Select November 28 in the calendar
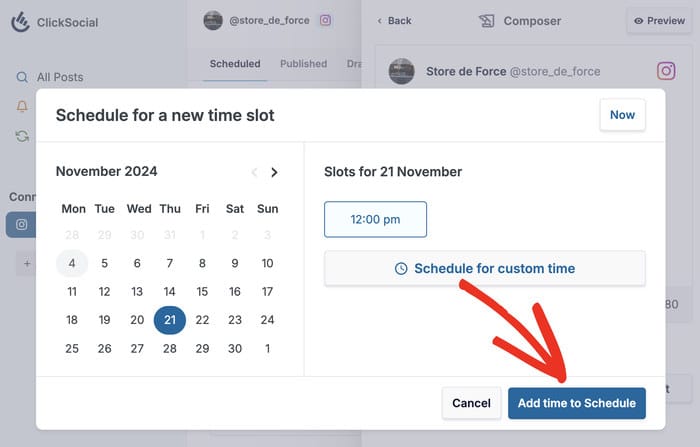This screenshot has width=700, height=447. coord(170,348)
